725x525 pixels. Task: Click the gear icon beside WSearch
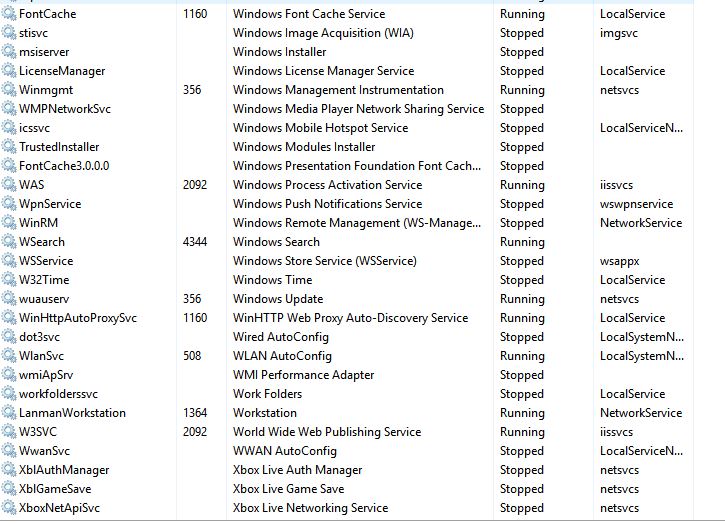pos(9,241)
